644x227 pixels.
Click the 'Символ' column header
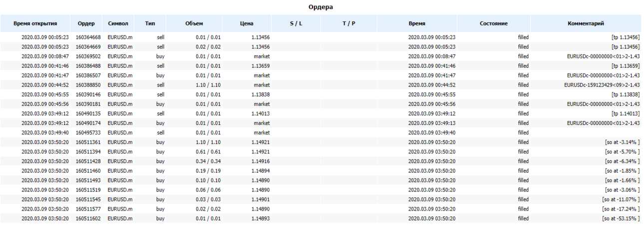[118, 23]
